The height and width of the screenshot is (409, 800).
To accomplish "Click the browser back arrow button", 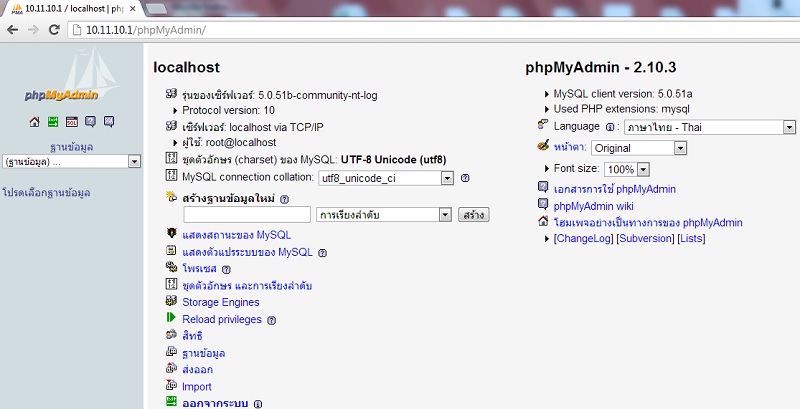I will tap(13, 30).
